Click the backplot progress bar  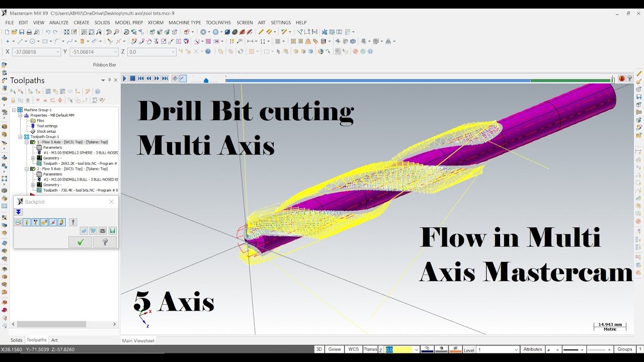tap(418, 80)
